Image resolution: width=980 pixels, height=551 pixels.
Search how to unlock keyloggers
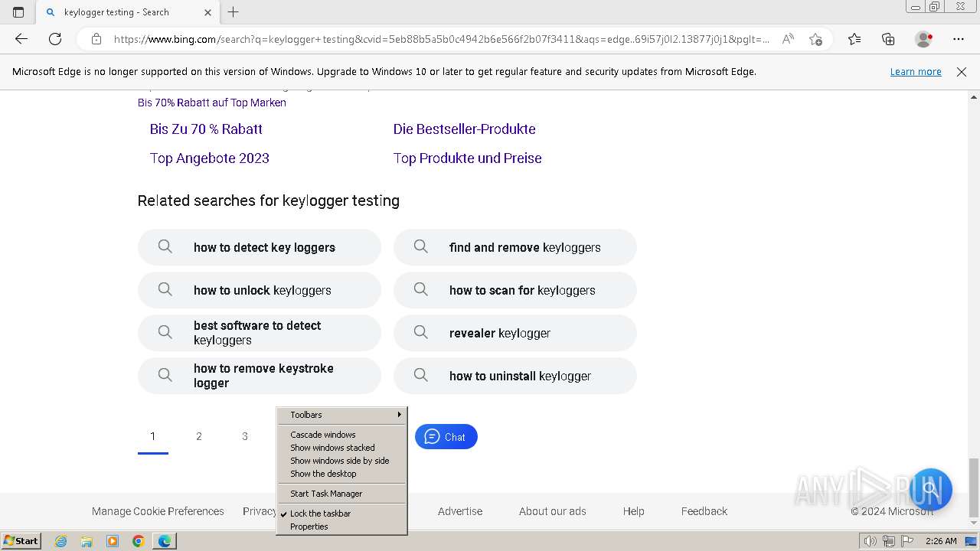tap(260, 290)
